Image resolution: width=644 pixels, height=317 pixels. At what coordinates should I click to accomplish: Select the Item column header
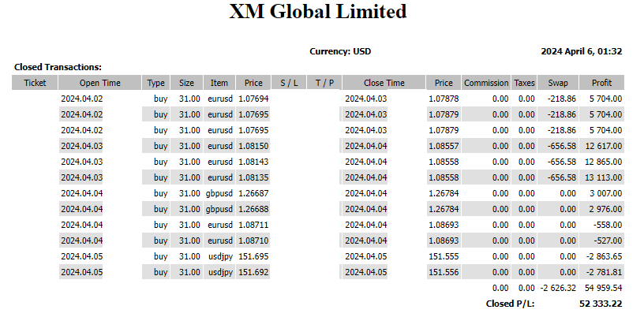click(x=219, y=83)
